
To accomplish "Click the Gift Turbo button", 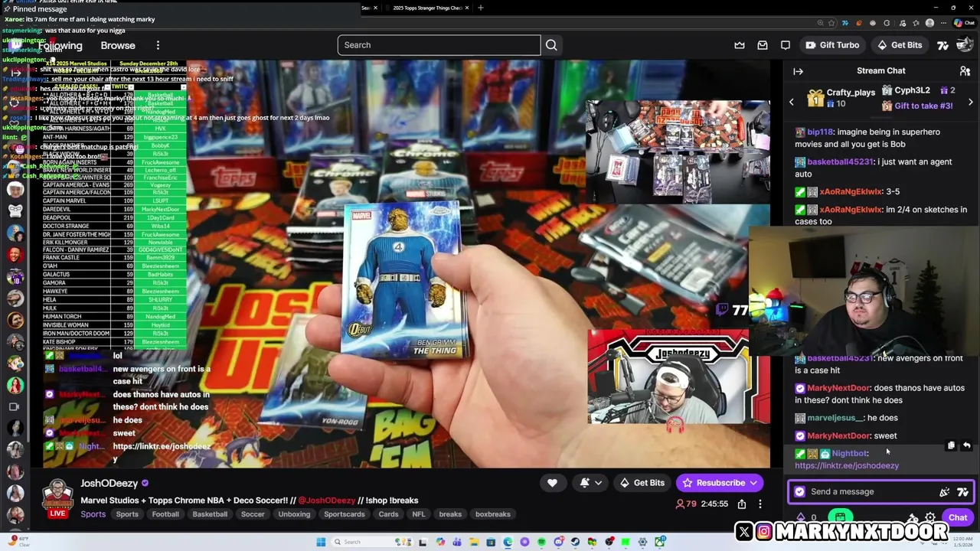I will [x=832, y=45].
